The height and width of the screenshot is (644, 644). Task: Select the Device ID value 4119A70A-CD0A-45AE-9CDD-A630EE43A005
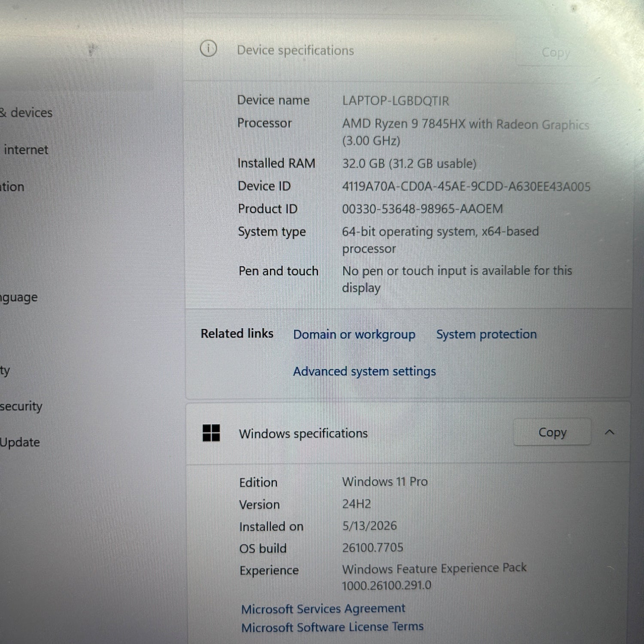pyautogui.click(x=466, y=186)
